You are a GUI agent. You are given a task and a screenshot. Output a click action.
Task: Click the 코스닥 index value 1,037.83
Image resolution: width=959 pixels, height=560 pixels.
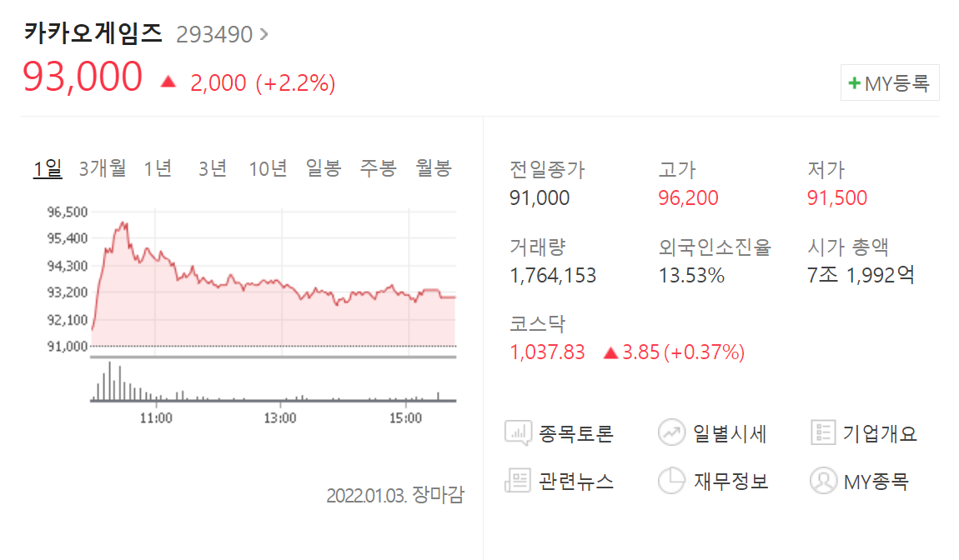[548, 352]
